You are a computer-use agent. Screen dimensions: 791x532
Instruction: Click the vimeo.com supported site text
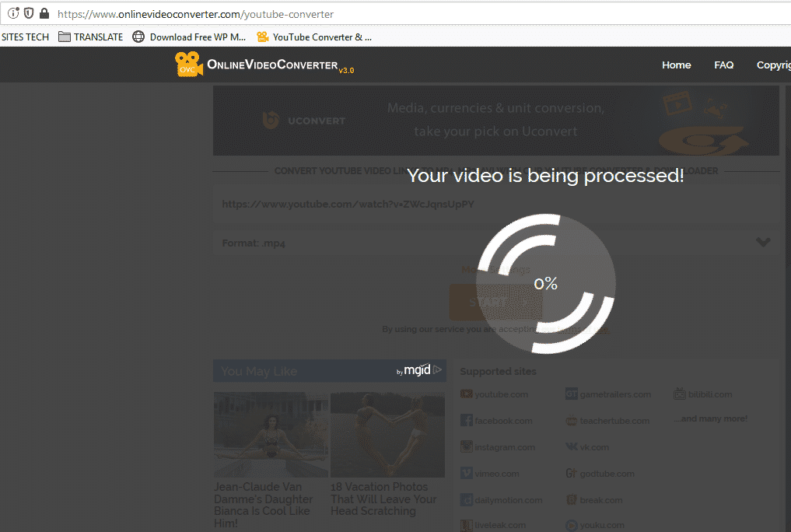[496, 474]
